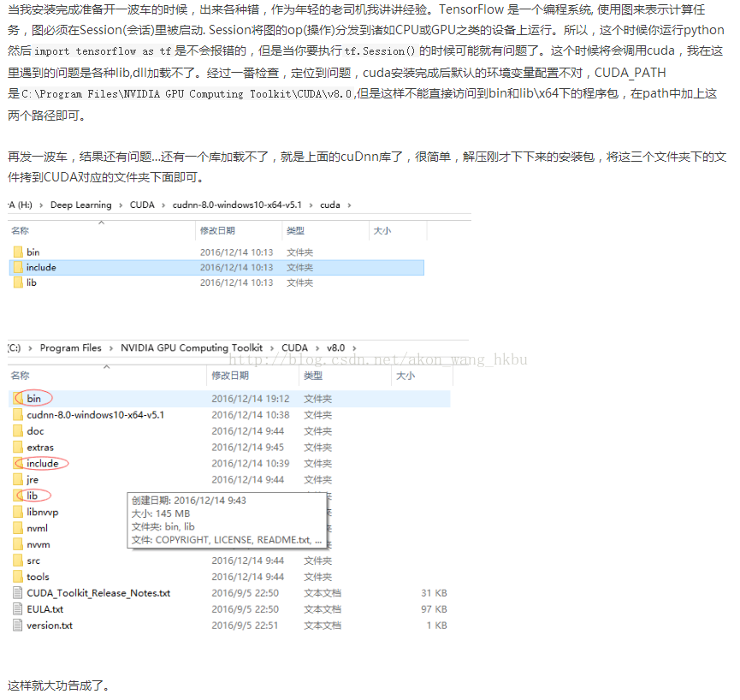Click the nvml folder icon
The image size is (740, 700).
click(x=18, y=528)
